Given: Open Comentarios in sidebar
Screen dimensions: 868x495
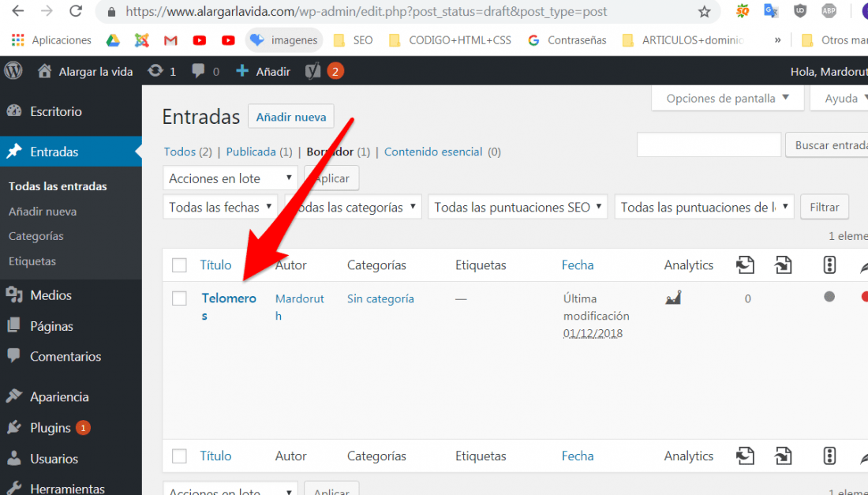Looking at the screenshot, I should [71, 357].
